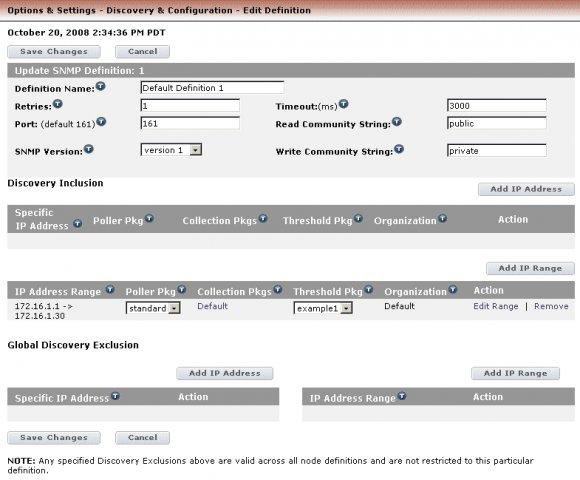The height and width of the screenshot is (480, 580).
Task: Click the bottom Save Changes button
Action: tap(54, 438)
